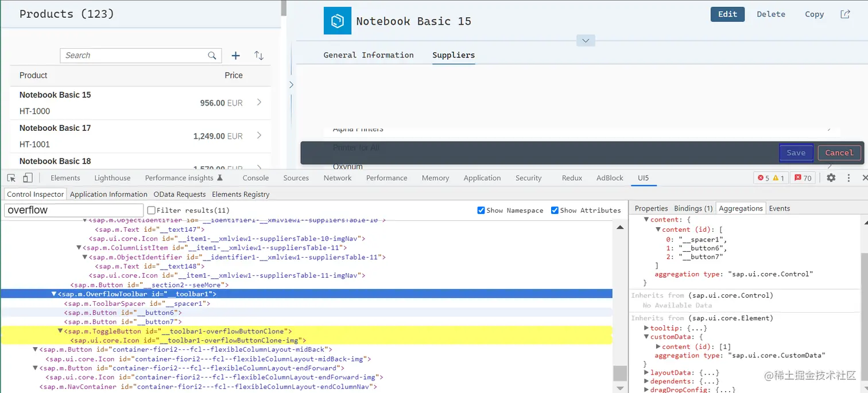Click the Cancel button
The width and height of the screenshot is (868, 393).
click(x=839, y=153)
